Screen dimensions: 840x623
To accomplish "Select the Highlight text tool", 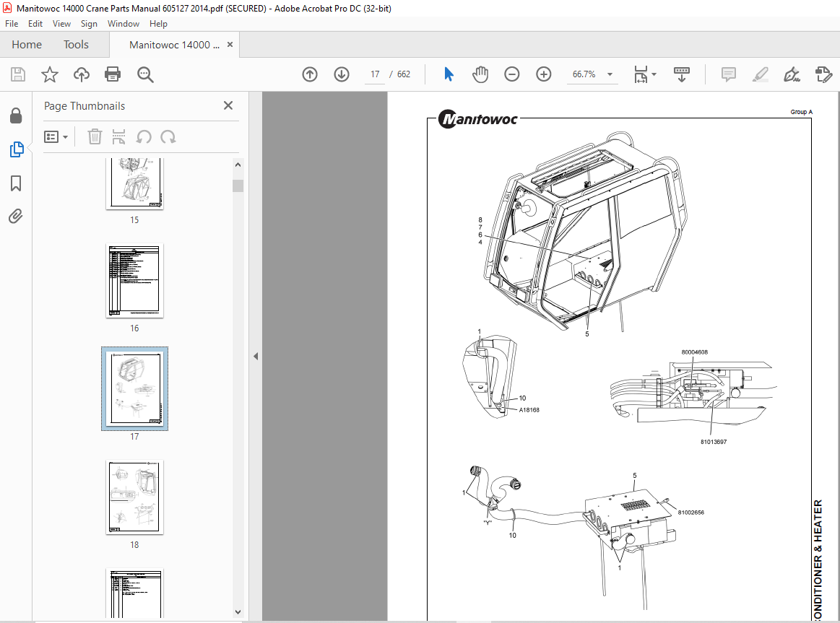I will point(760,74).
